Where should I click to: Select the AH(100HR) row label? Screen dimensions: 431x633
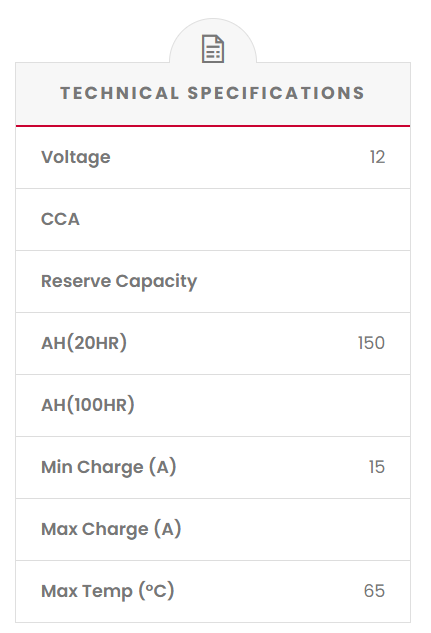tap(88, 405)
